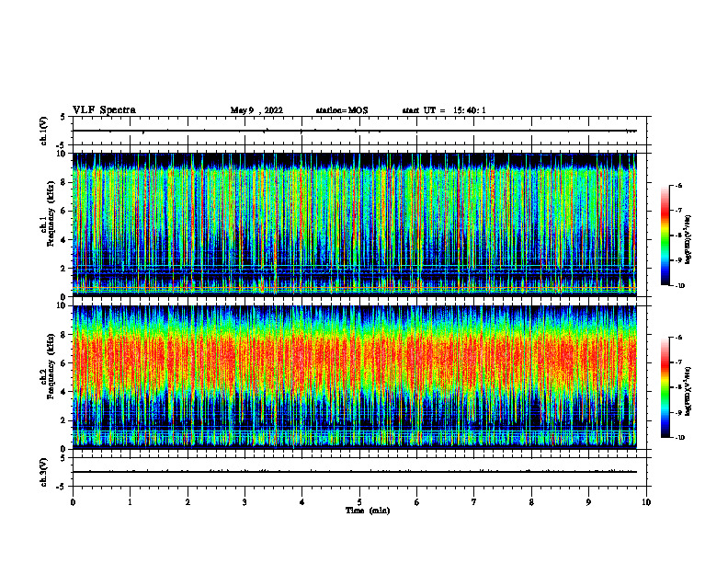The image size is (728, 563).
Task: Click time axis tick label "7"
Action: (474, 502)
